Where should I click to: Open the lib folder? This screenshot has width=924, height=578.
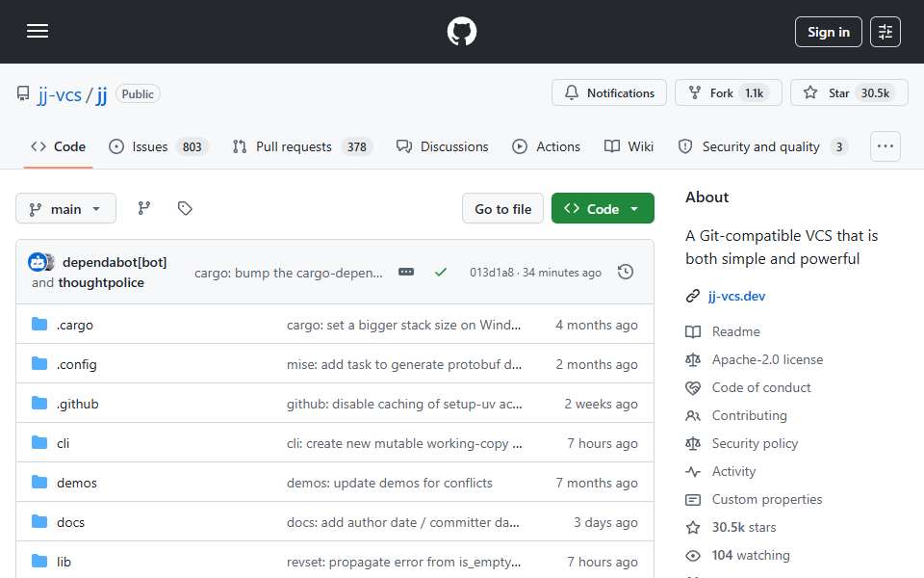(64, 562)
